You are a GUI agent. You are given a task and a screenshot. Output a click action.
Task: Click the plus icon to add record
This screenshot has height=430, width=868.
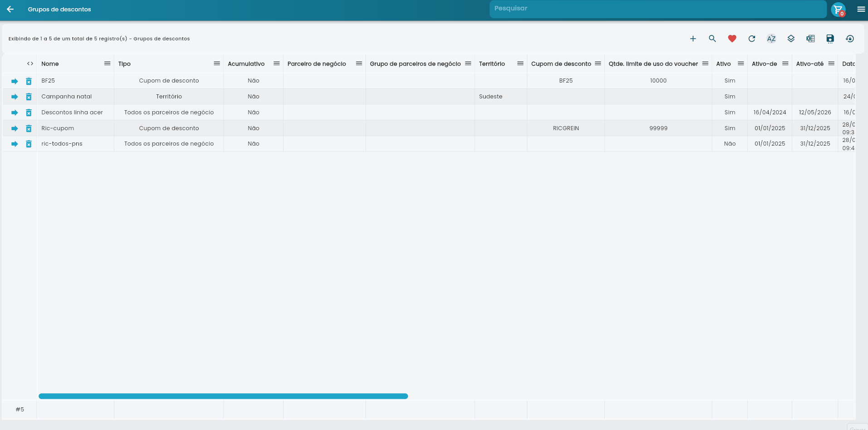[692, 39]
